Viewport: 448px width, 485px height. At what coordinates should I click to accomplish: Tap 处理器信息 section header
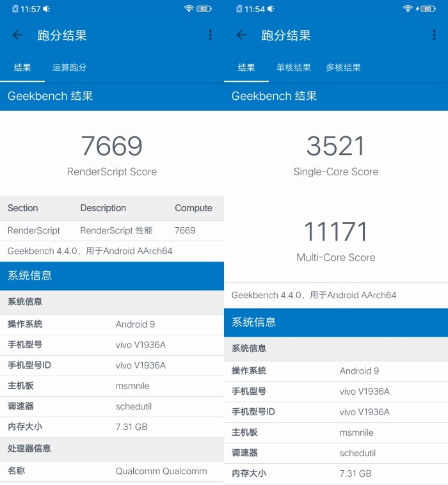(112, 449)
